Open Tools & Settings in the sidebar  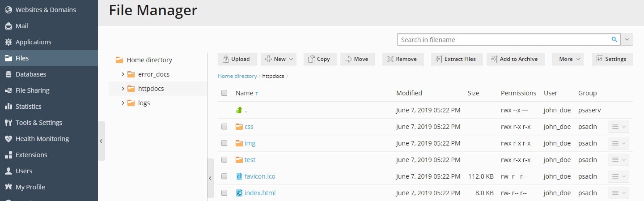pos(38,123)
